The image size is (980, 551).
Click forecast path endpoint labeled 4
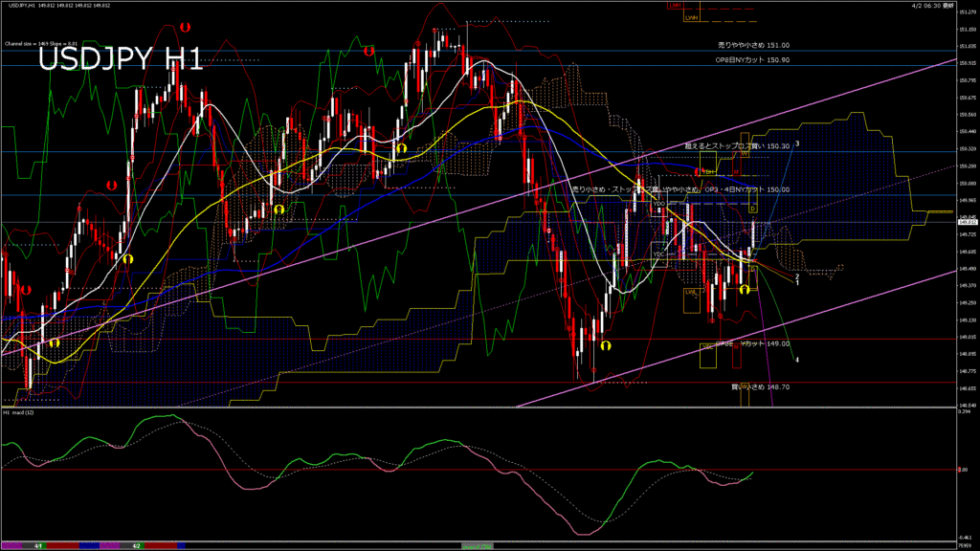point(797,360)
